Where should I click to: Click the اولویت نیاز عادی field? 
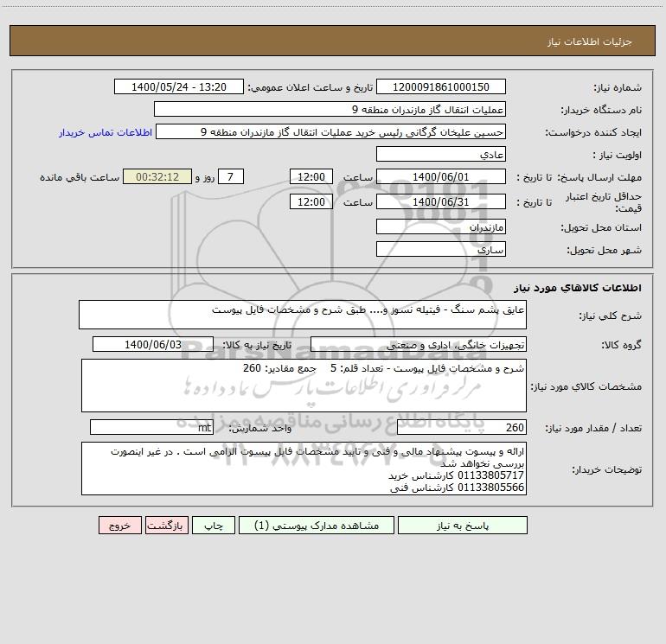[441, 154]
